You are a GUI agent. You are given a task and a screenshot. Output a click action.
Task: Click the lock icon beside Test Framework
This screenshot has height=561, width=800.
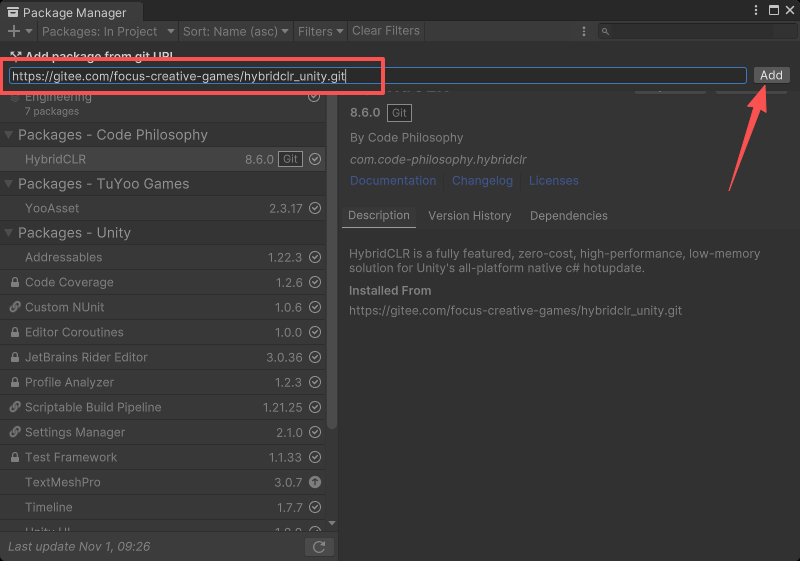click(x=15, y=457)
